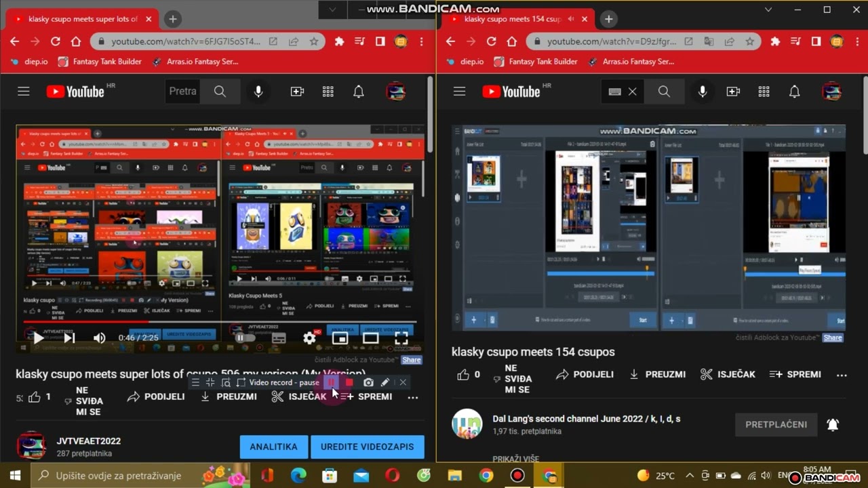Open new tab in left Chrome window
This screenshot has width=868, height=488.
173,19
